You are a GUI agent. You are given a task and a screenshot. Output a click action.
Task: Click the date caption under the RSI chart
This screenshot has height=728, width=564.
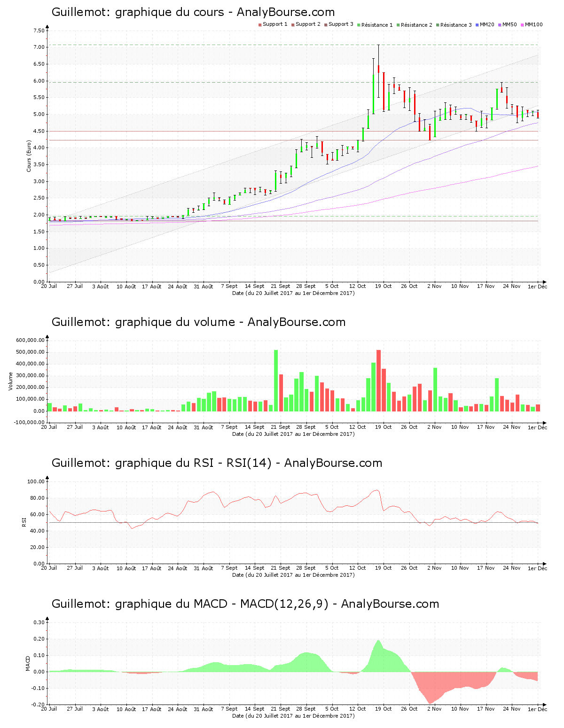[x=293, y=575]
